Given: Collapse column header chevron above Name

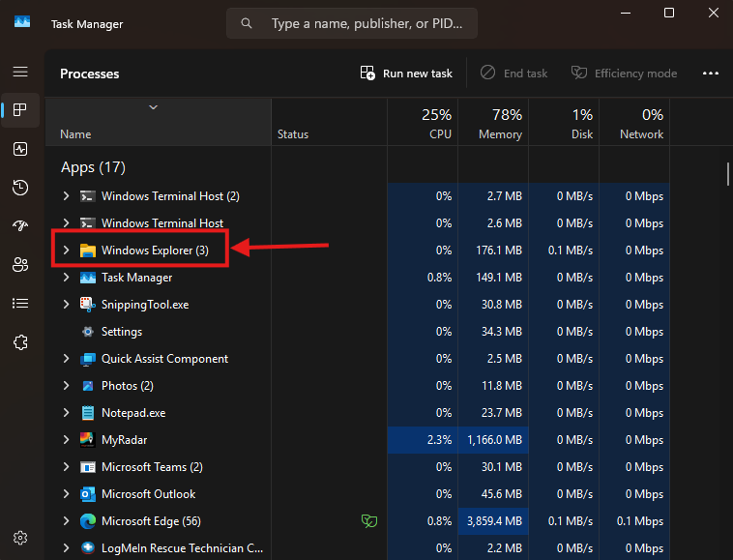Looking at the screenshot, I should 154,107.
